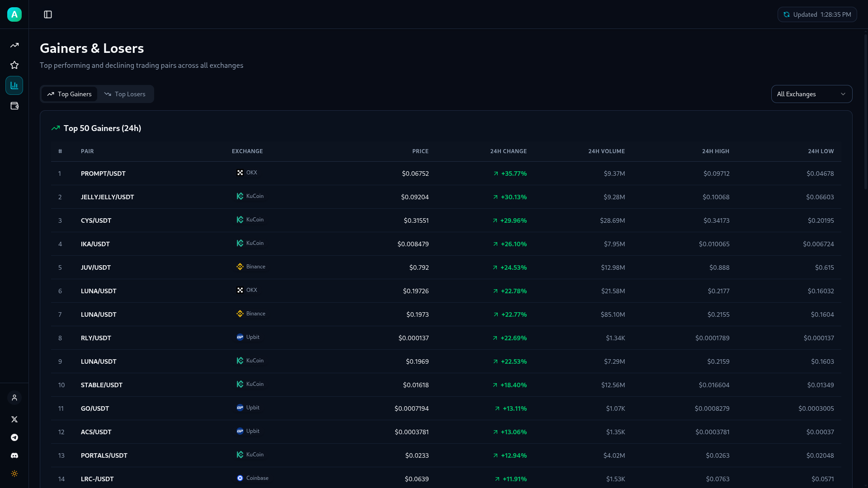Open the PROMPT/USDT pair row
Screen dimensions: 868x488
[103, 174]
